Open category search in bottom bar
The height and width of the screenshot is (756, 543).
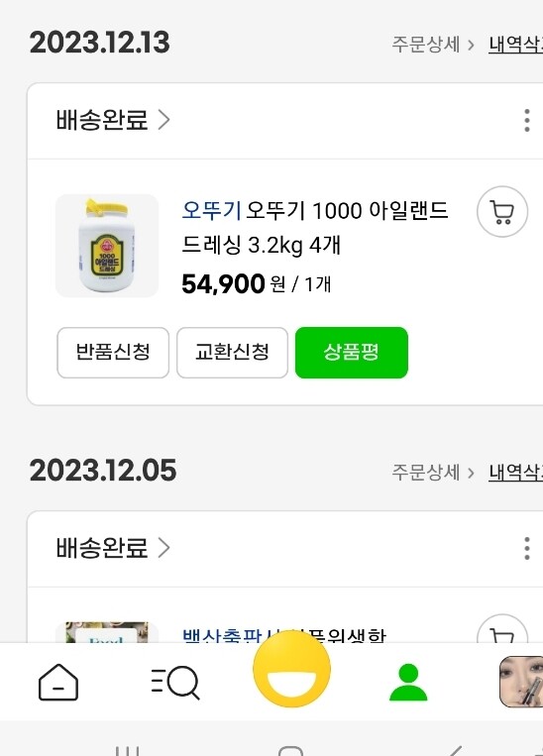[x=175, y=683]
